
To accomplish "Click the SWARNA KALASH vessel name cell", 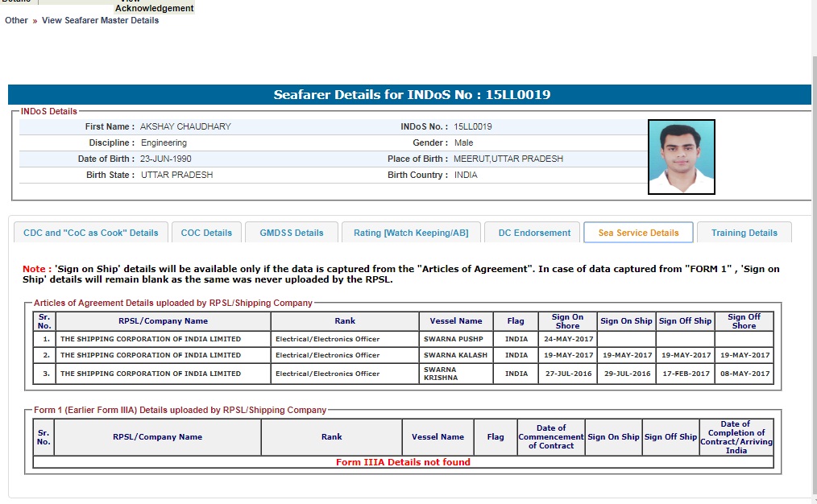I will tap(455, 355).
